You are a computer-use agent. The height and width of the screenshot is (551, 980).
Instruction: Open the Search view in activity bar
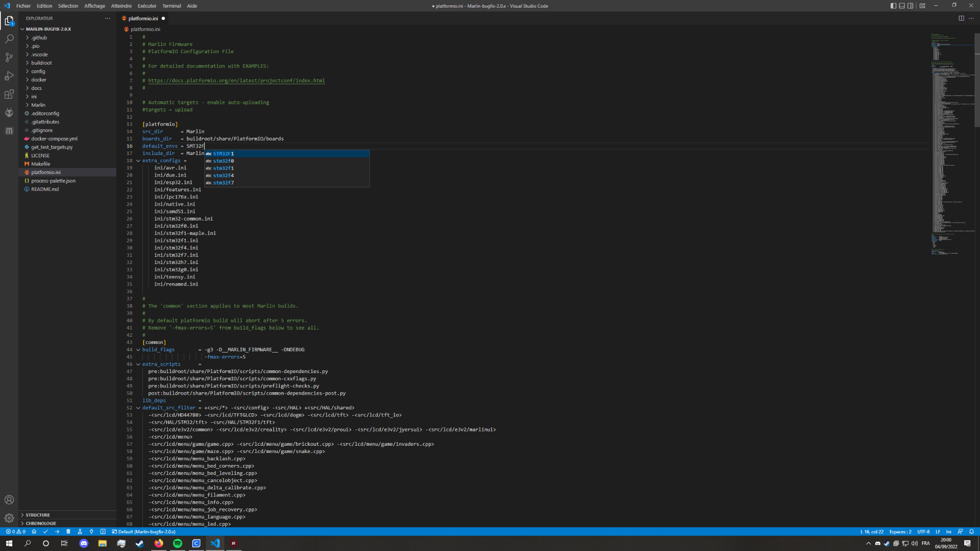tap(9, 39)
